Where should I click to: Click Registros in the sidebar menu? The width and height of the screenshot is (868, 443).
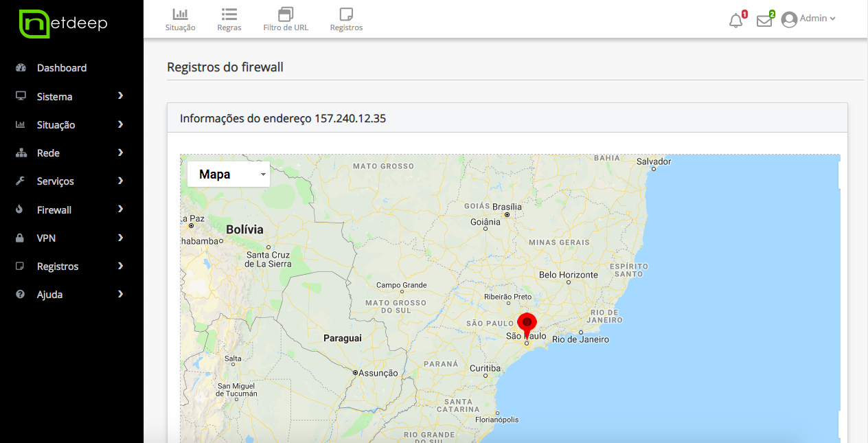point(58,266)
